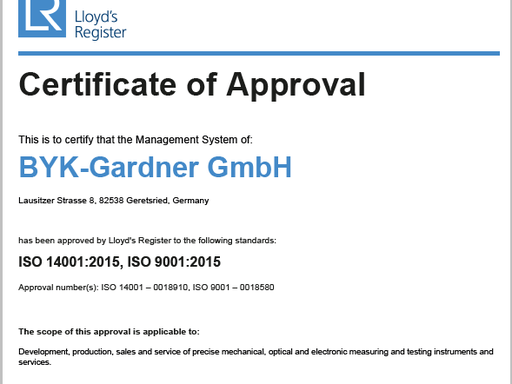Click the "has been approved by" line

pyautogui.click(x=147, y=240)
